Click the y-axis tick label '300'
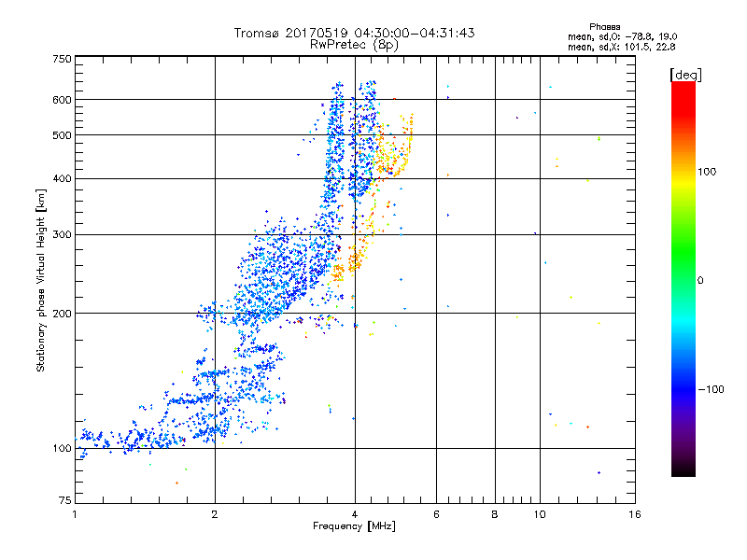Screen dimensions: 747x560 click(x=62, y=235)
